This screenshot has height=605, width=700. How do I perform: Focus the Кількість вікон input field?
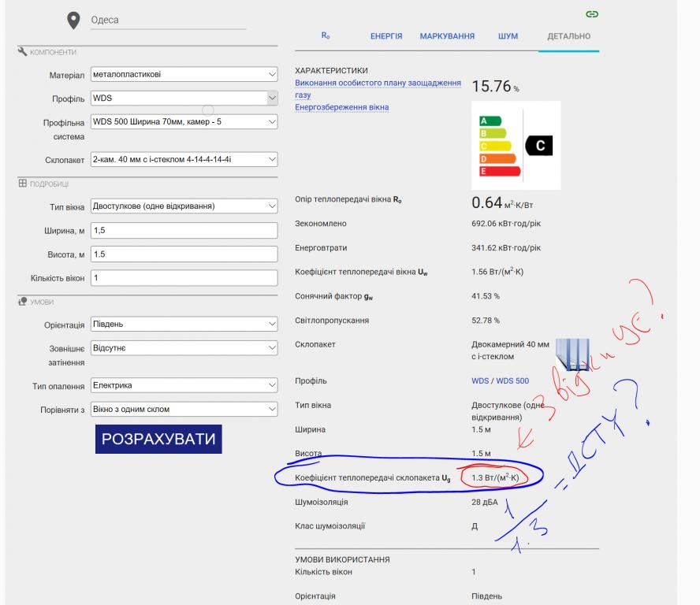point(184,278)
